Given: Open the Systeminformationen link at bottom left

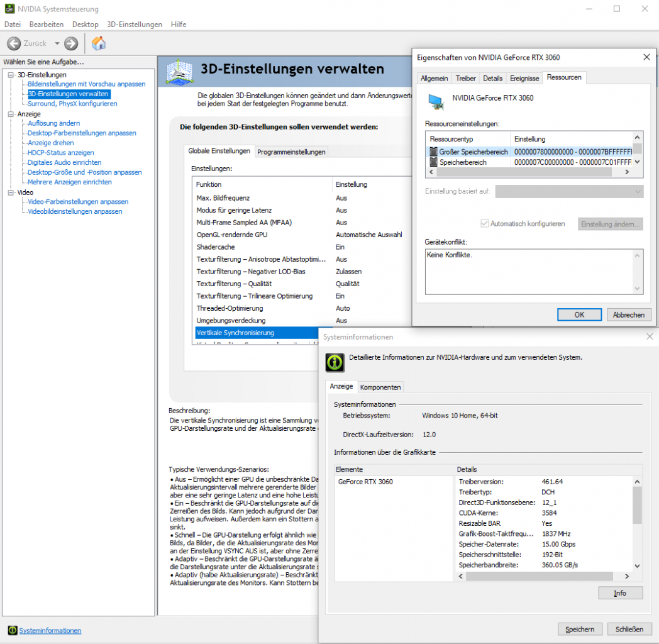Looking at the screenshot, I should [x=50, y=631].
